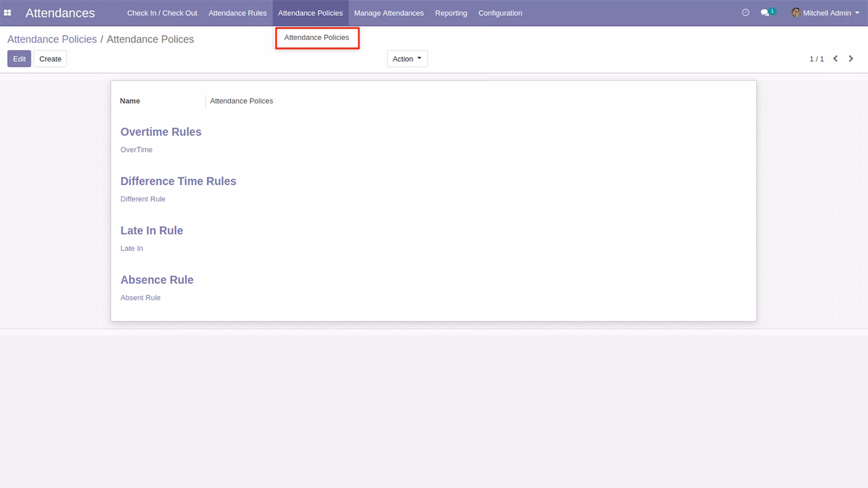Click Mitchell Admin's avatar picture

796,13
